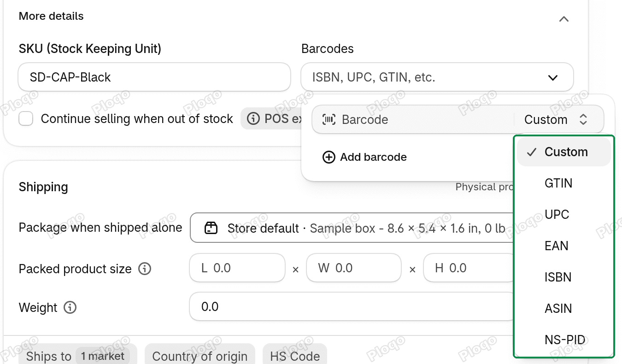Open the Custom barcode type selector
Image resolution: width=622 pixels, height=364 pixels.
point(556,120)
